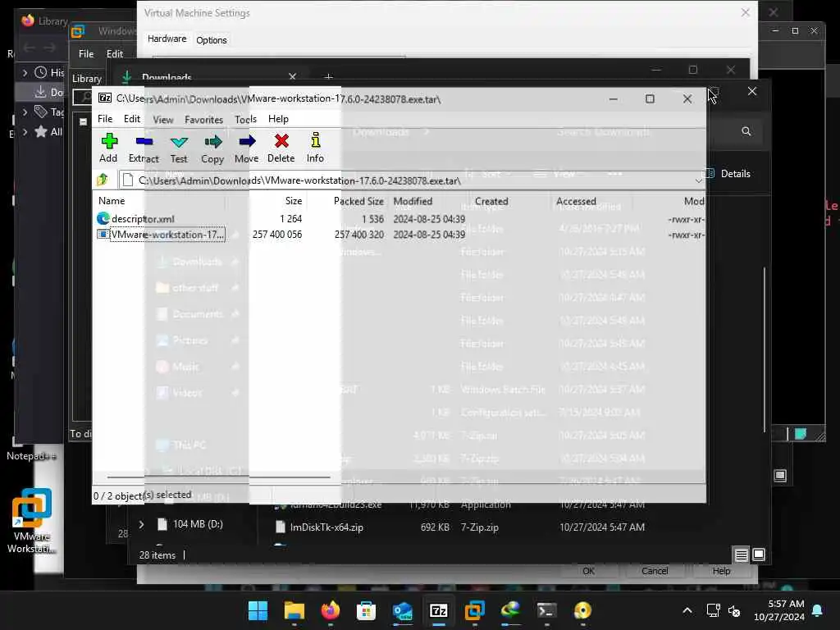
Task: Switch Explorer to large thumbnails view
Action: click(x=759, y=555)
